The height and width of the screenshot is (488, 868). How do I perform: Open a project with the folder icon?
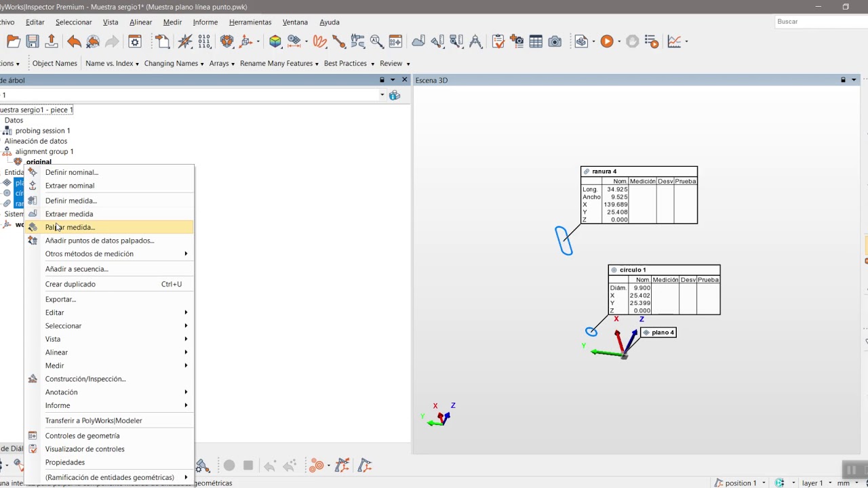click(14, 41)
